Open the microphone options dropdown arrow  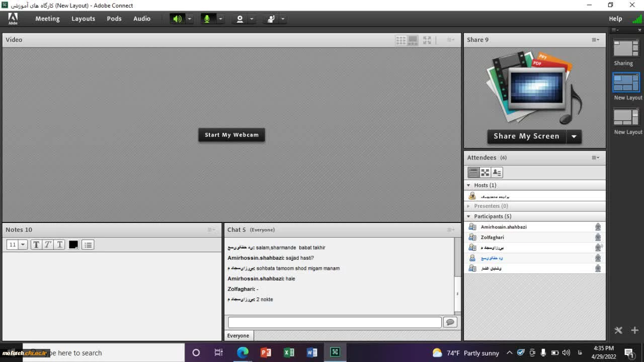click(220, 19)
